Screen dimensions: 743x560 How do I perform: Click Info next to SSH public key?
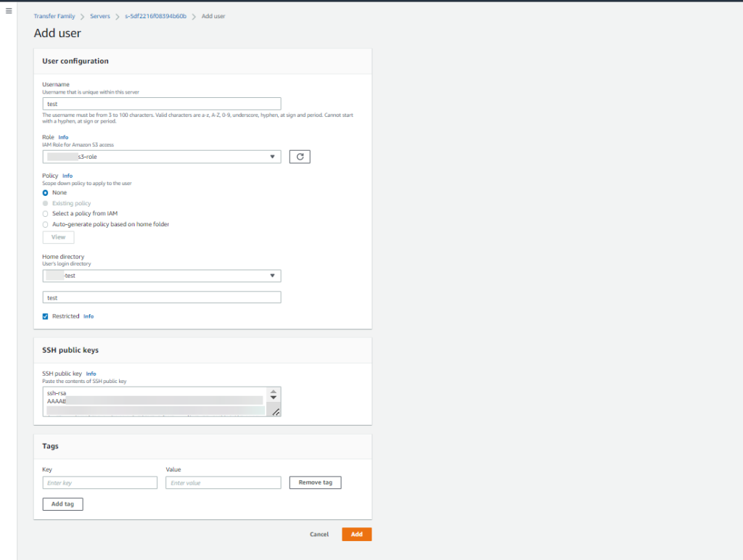tap(91, 374)
